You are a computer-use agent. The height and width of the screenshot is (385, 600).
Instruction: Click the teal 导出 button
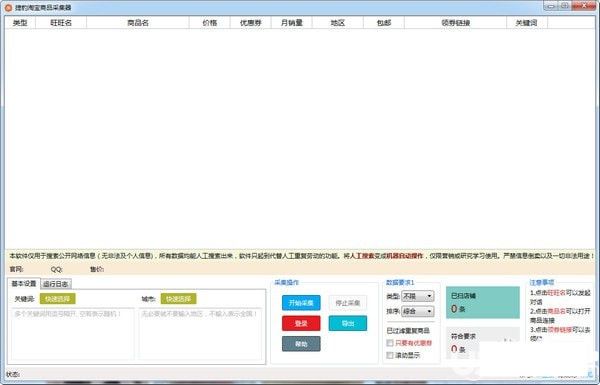348,323
